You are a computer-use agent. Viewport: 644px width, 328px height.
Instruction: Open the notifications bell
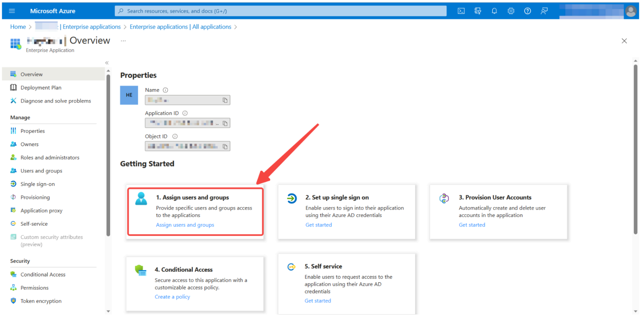coord(494,11)
